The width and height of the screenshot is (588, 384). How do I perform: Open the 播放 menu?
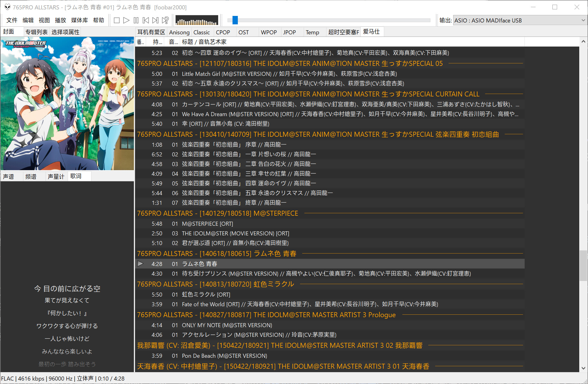61,20
